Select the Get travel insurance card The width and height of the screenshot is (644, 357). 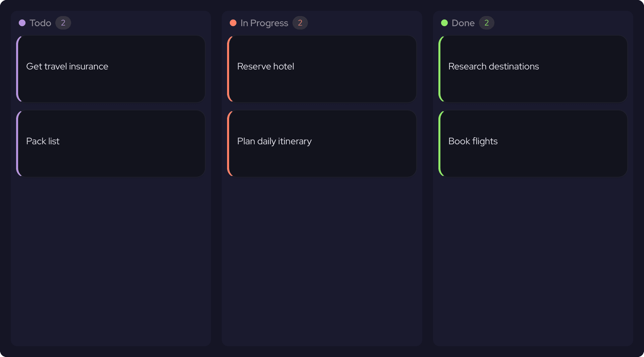coord(111,69)
